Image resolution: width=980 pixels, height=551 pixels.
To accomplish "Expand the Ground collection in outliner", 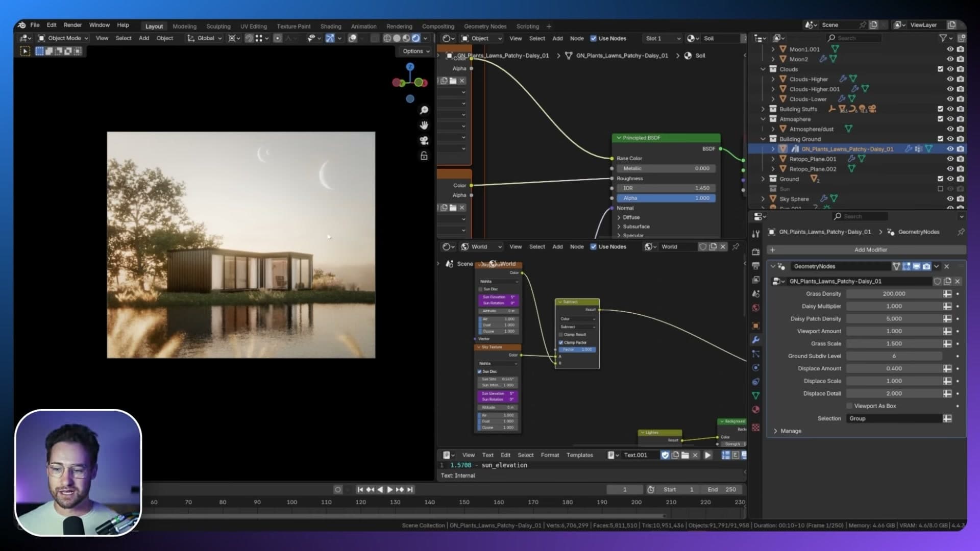I will pyautogui.click(x=763, y=179).
